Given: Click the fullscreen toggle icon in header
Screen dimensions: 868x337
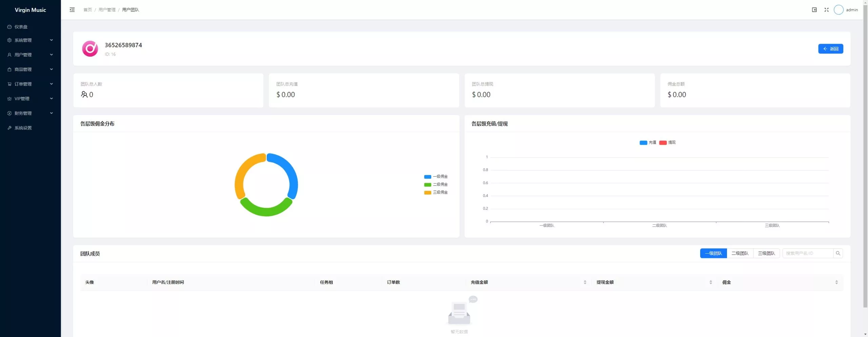Looking at the screenshot, I should pyautogui.click(x=826, y=10).
